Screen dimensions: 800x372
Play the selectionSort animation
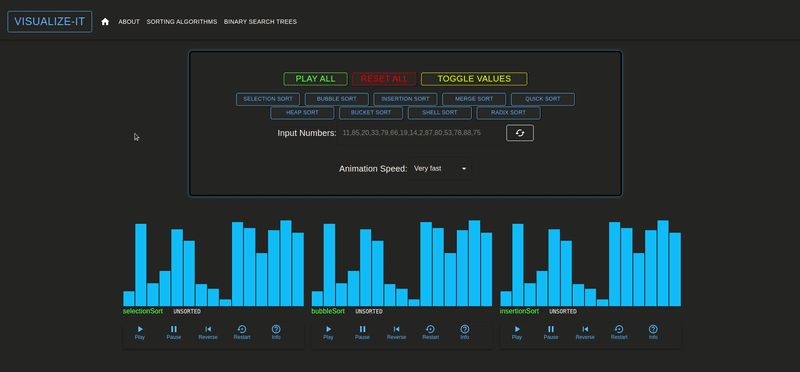[x=140, y=332]
